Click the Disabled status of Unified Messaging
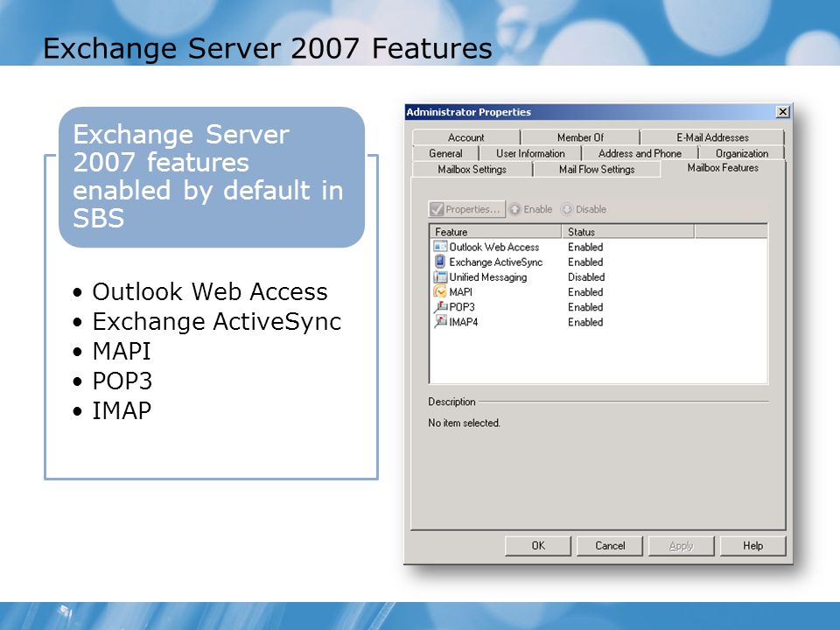 tap(586, 277)
